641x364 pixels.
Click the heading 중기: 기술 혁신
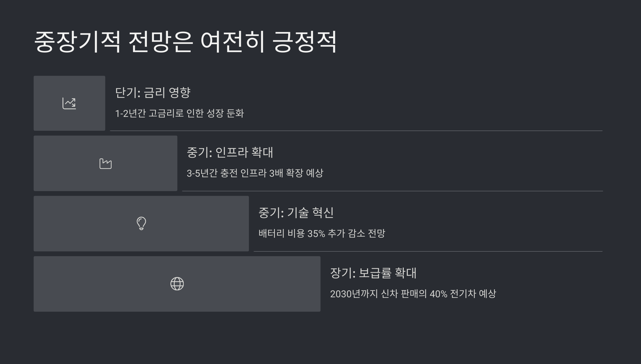pos(296,213)
